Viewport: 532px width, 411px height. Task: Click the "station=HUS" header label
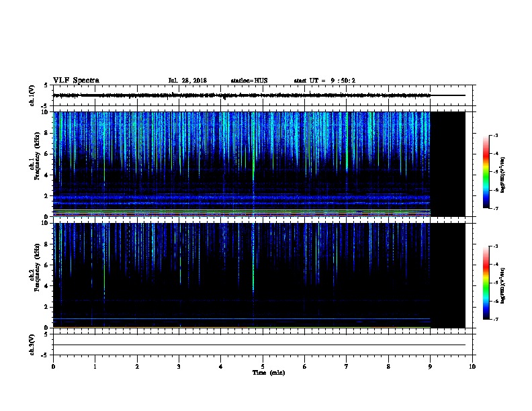[x=249, y=81]
